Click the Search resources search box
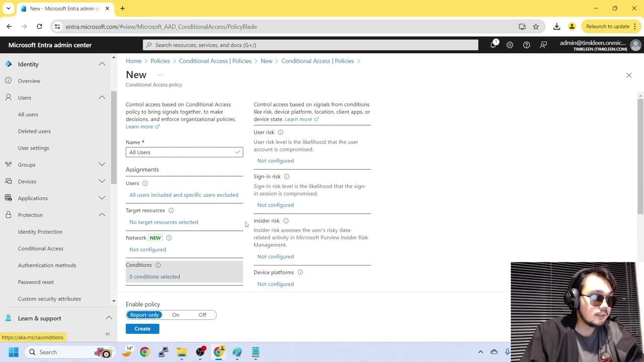This screenshot has height=362, width=644. point(310,45)
